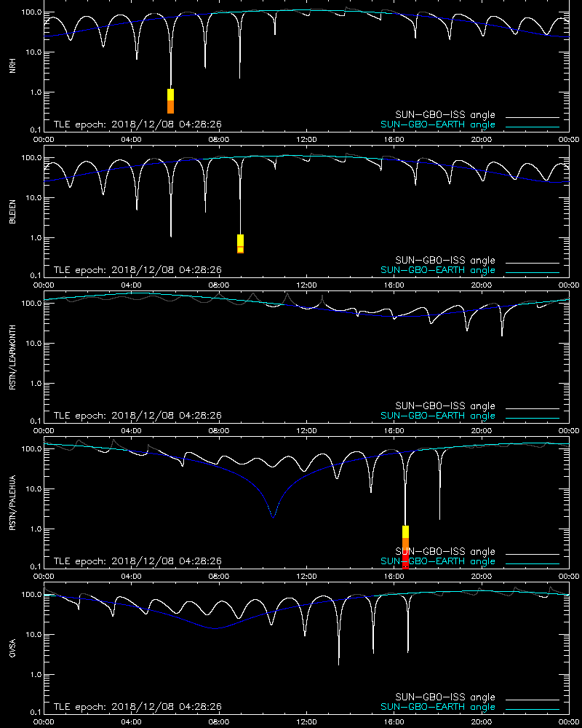
Task: Click the 12:00 tick label under PALEHUA panel
Action: (306, 576)
